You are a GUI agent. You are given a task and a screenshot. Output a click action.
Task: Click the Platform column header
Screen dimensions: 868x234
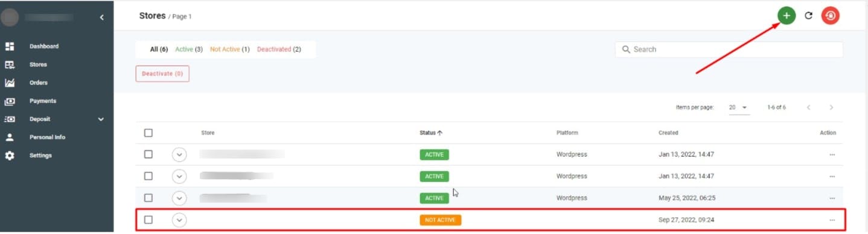click(x=567, y=133)
